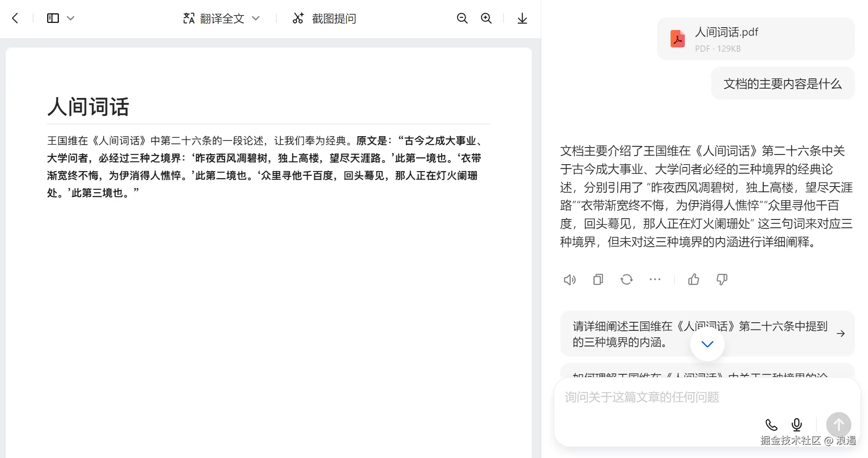Image resolution: width=868 pixels, height=458 pixels.
Task: Expand the sidebar layout dropdown chevron
Action: point(70,18)
